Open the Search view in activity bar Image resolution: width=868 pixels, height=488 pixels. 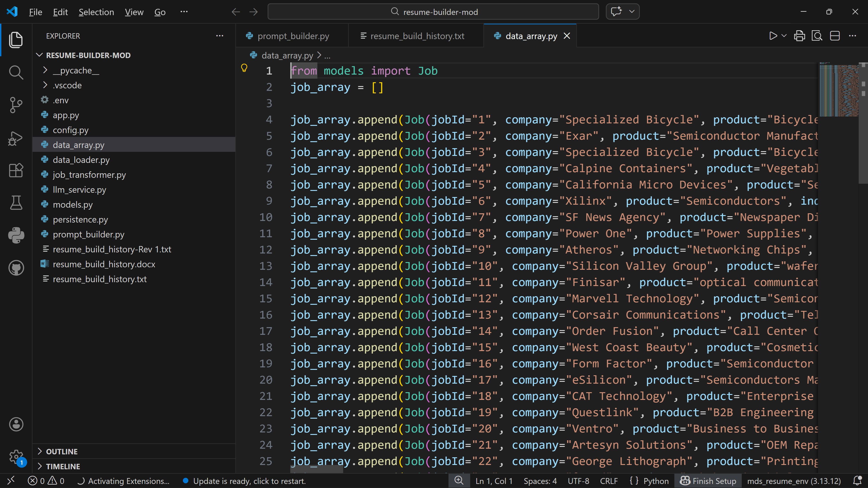(x=16, y=72)
